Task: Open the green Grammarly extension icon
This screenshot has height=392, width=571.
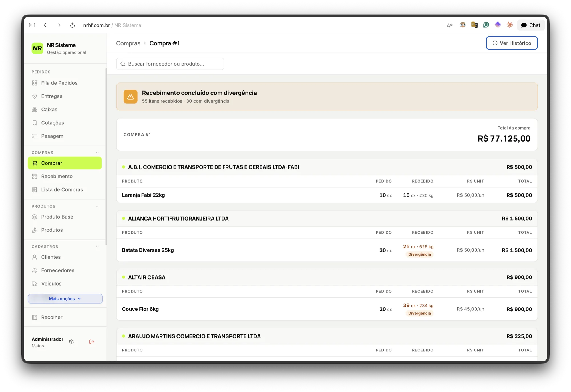Action: tap(486, 25)
